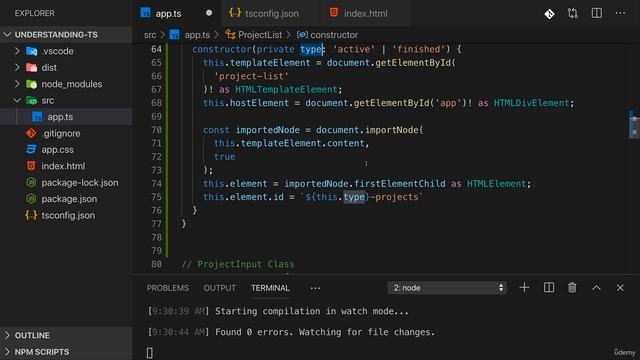Open the panel's more tabs ellipsis

(x=315, y=288)
